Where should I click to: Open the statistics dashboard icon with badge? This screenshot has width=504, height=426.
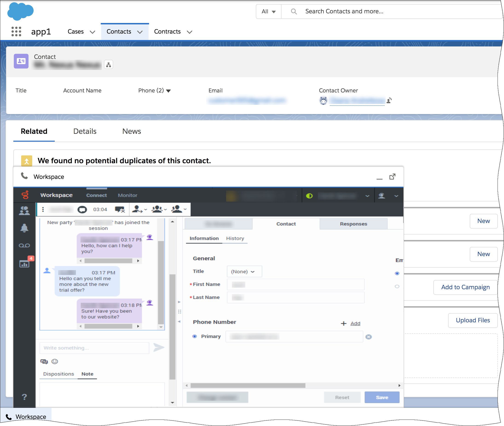[24, 264]
